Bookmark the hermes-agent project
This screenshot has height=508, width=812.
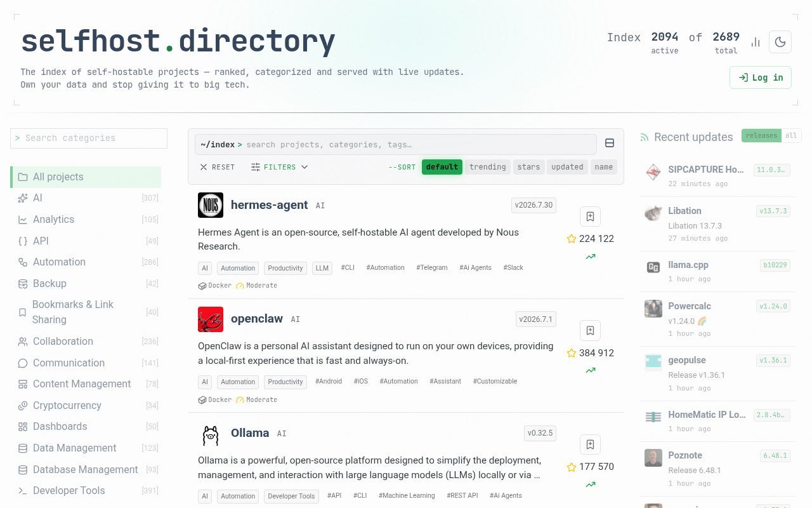point(590,217)
